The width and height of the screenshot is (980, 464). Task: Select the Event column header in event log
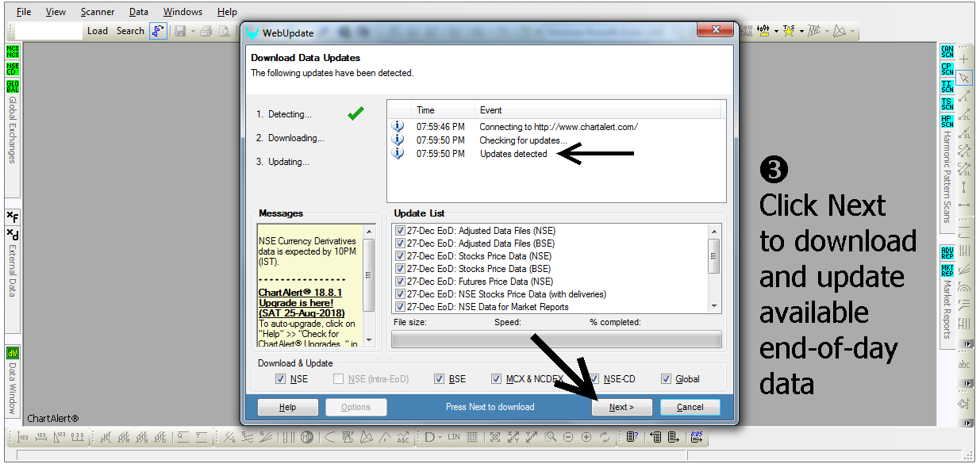[598, 110]
